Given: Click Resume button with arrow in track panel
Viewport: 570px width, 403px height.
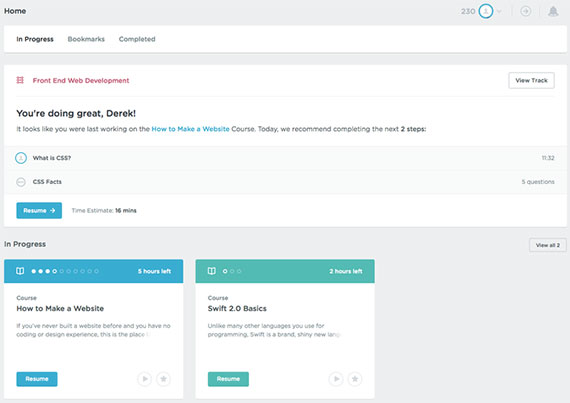Looking at the screenshot, I should (39, 210).
